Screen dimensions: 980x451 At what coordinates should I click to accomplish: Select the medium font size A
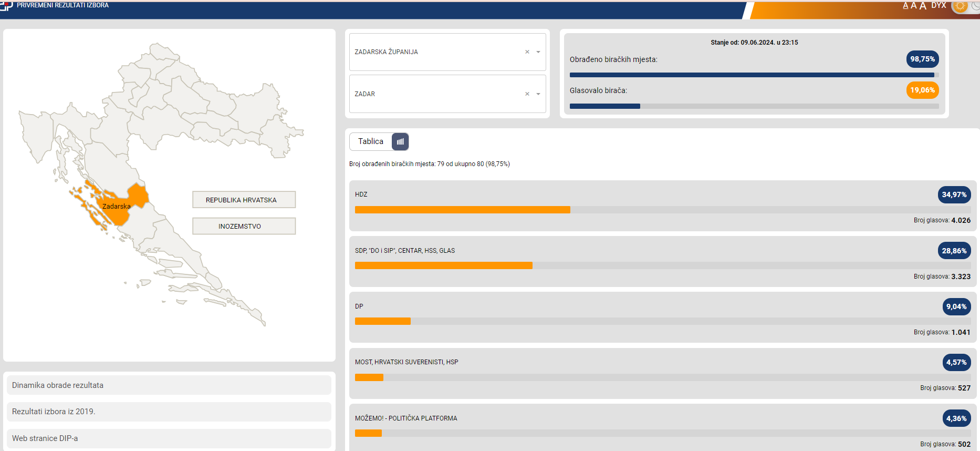tap(914, 6)
